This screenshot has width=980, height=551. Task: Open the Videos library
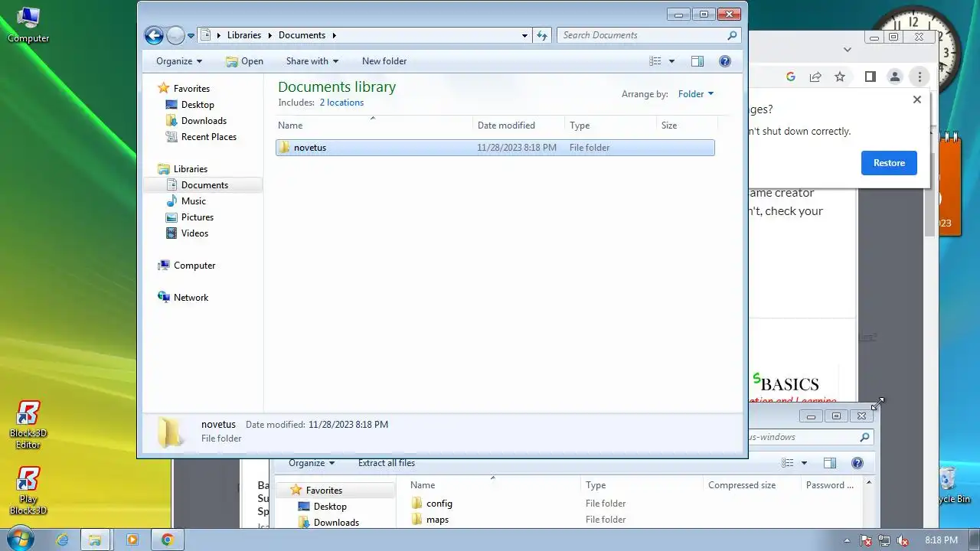194,233
